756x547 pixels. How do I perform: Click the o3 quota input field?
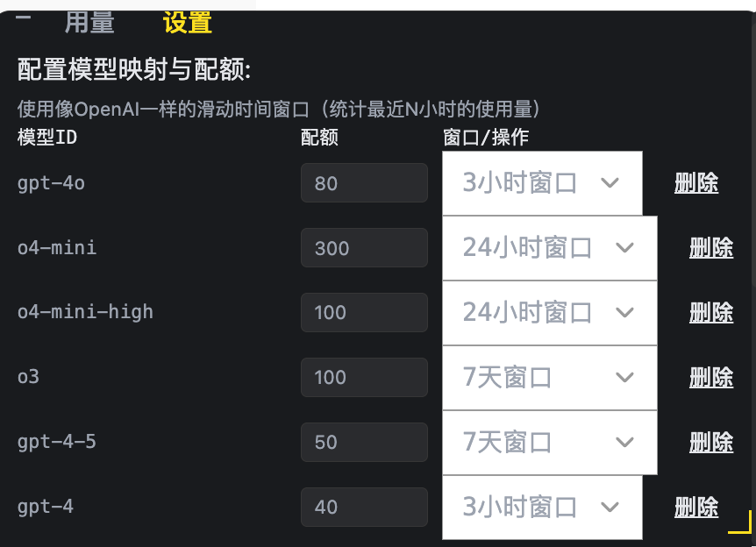364,377
